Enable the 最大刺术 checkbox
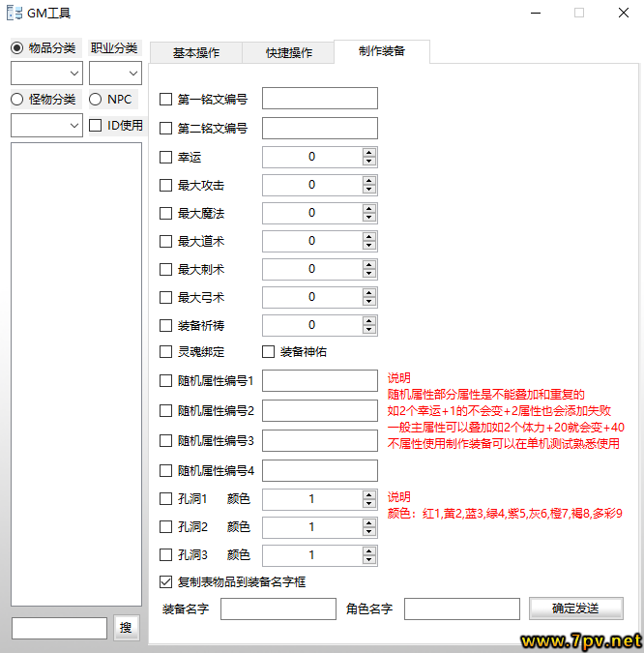This screenshot has height=653, width=644. 165,270
